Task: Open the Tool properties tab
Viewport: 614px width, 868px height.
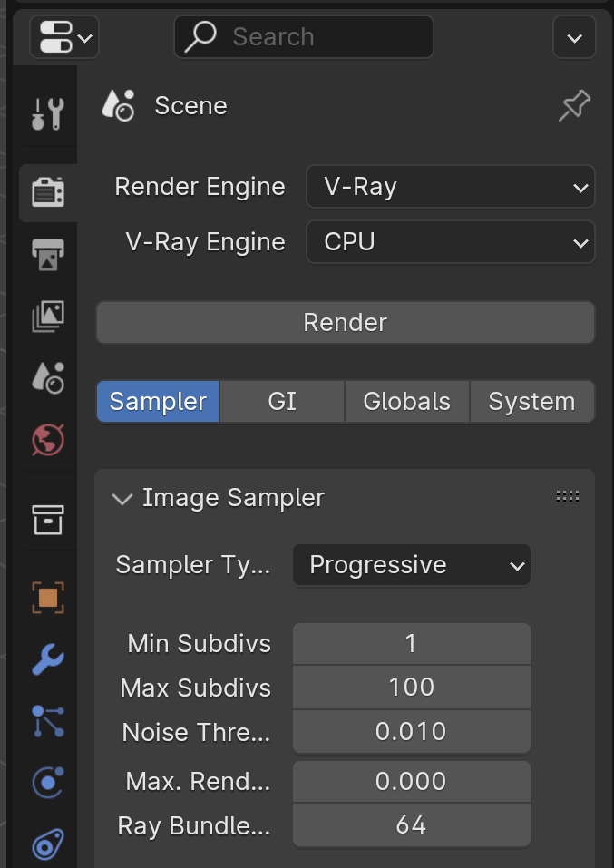Action: click(48, 113)
